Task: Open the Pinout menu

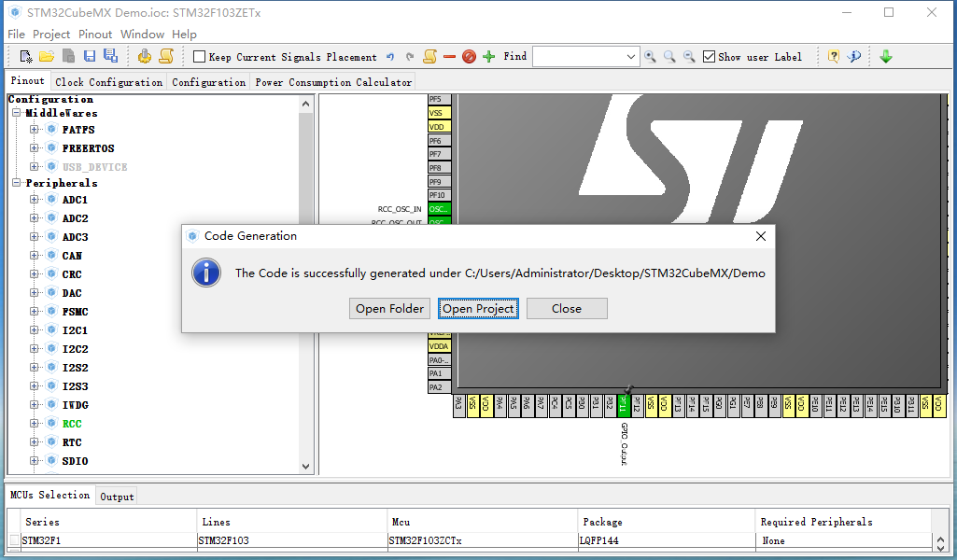Action: 95,35
